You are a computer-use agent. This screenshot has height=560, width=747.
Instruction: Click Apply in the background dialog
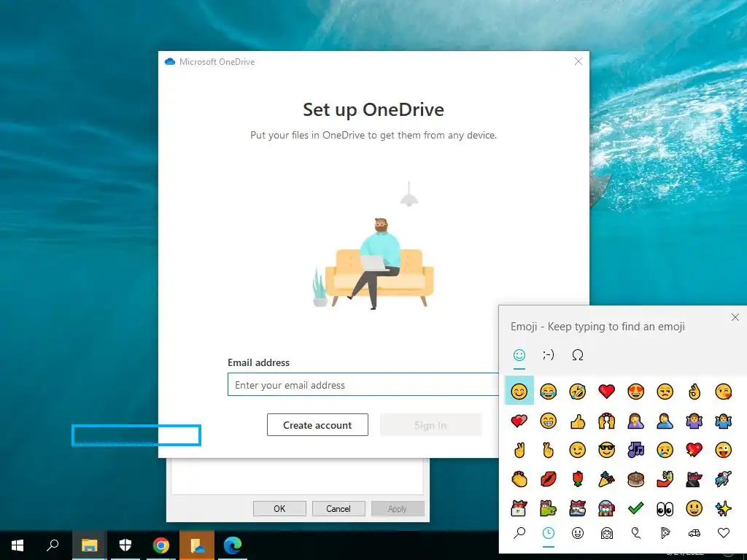398,508
